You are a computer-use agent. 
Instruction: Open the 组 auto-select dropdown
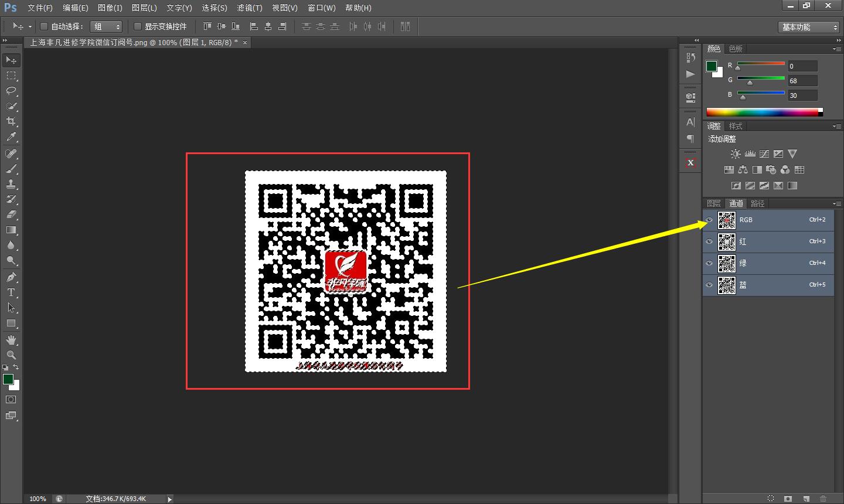[x=106, y=26]
